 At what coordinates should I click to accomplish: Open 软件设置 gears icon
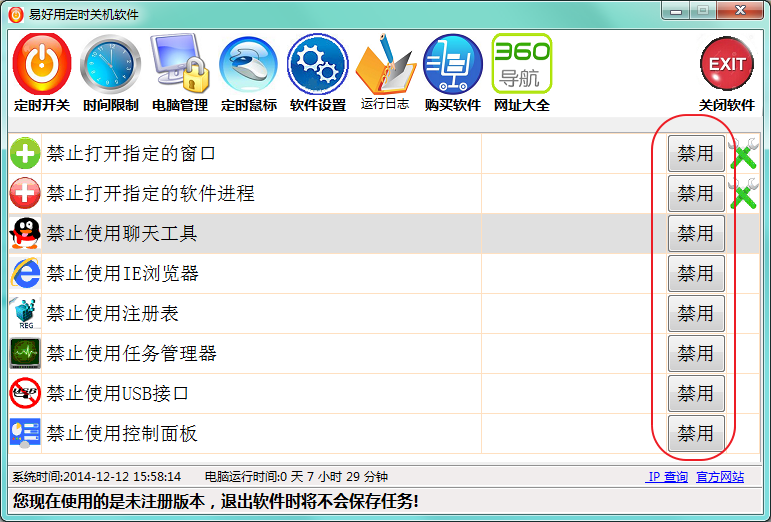(x=318, y=64)
